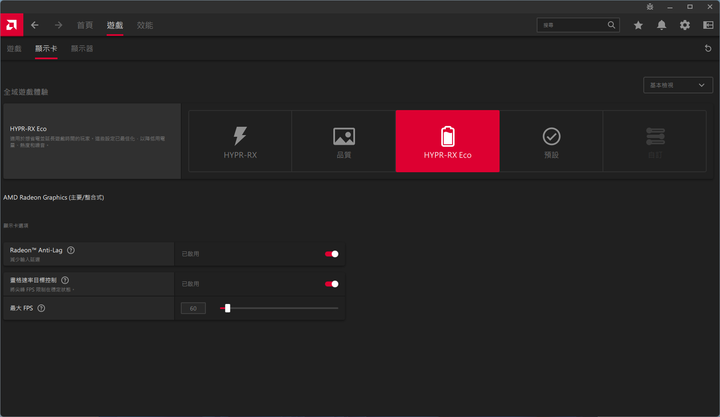This screenshot has height=417, width=720.
Task: Click the HYPR-RX Eco description panel
Action: coord(92,141)
